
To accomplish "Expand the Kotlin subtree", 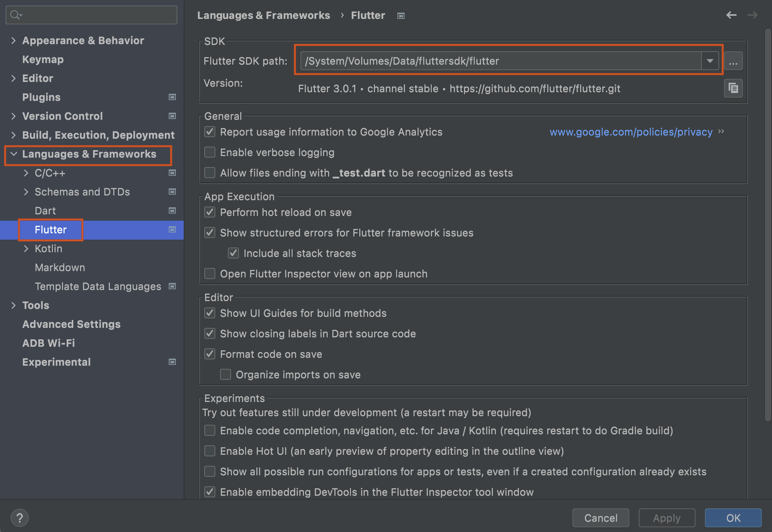I will tap(26, 248).
